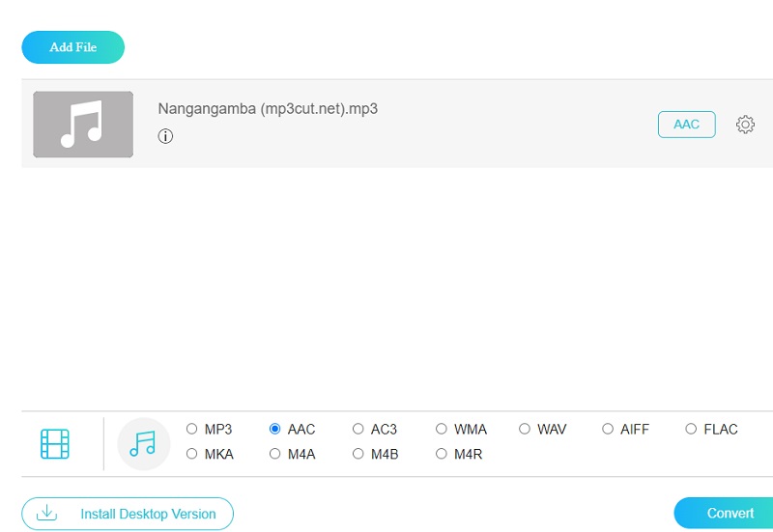The width and height of the screenshot is (773, 532).
Task: Switch to the video format film icon
Action: point(55,444)
